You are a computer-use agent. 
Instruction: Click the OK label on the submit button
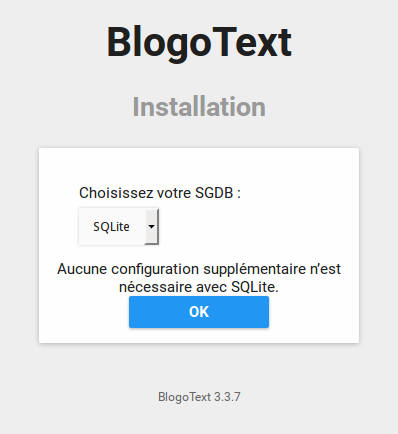click(x=199, y=312)
